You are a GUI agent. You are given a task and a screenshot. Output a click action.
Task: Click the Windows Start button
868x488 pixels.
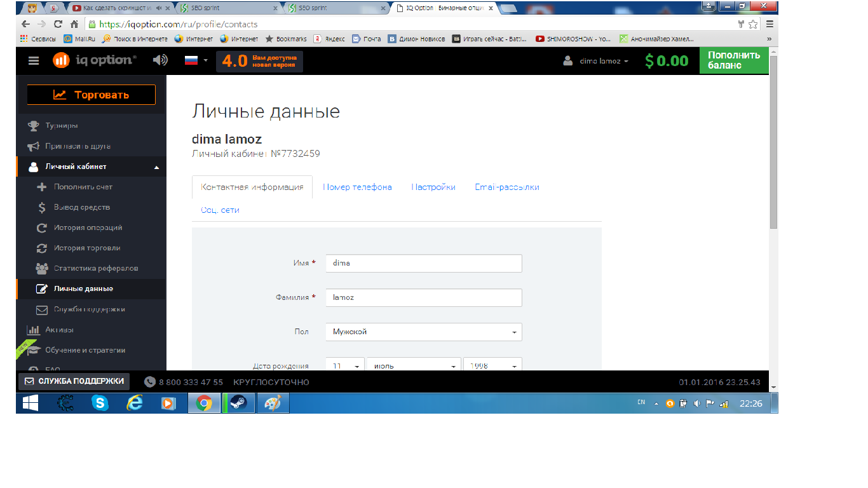coord(30,403)
